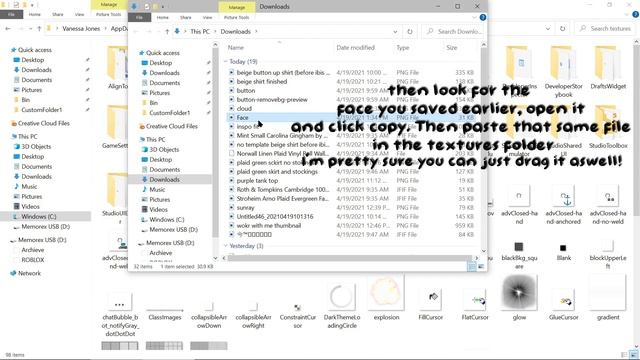This screenshot has width=640, height=360.
Task: Click the Search Downloads field
Action: coord(455,31)
